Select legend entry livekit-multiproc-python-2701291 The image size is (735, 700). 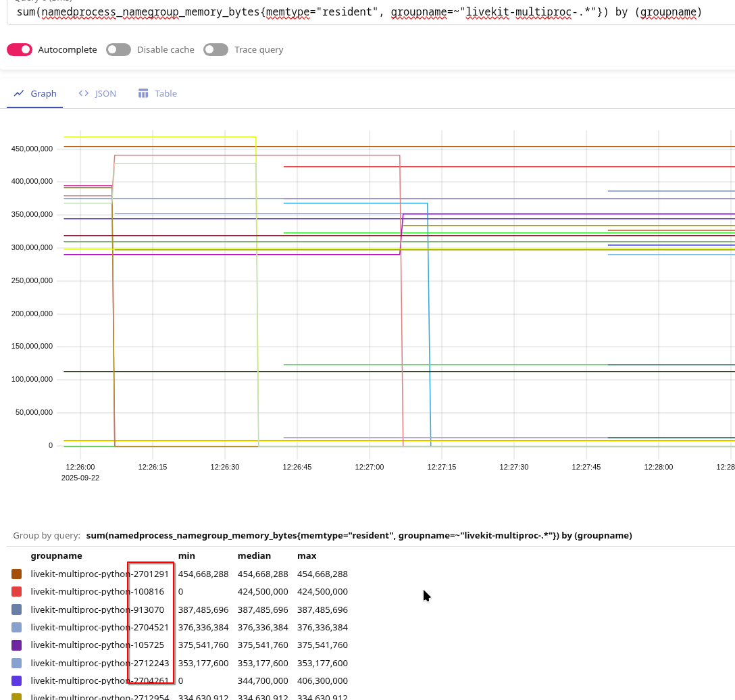click(99, 574)
